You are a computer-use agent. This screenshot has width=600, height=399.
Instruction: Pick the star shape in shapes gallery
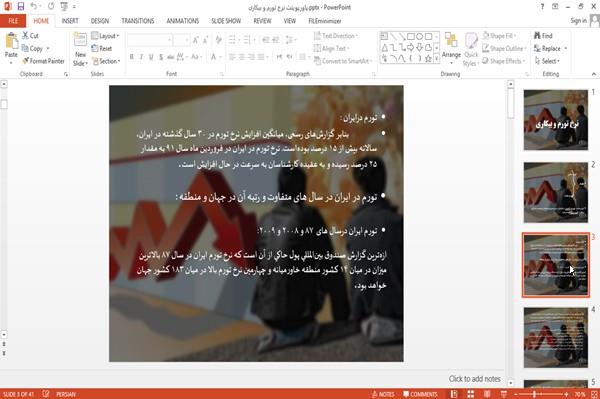pyautogui.click(x=428, y=59)
